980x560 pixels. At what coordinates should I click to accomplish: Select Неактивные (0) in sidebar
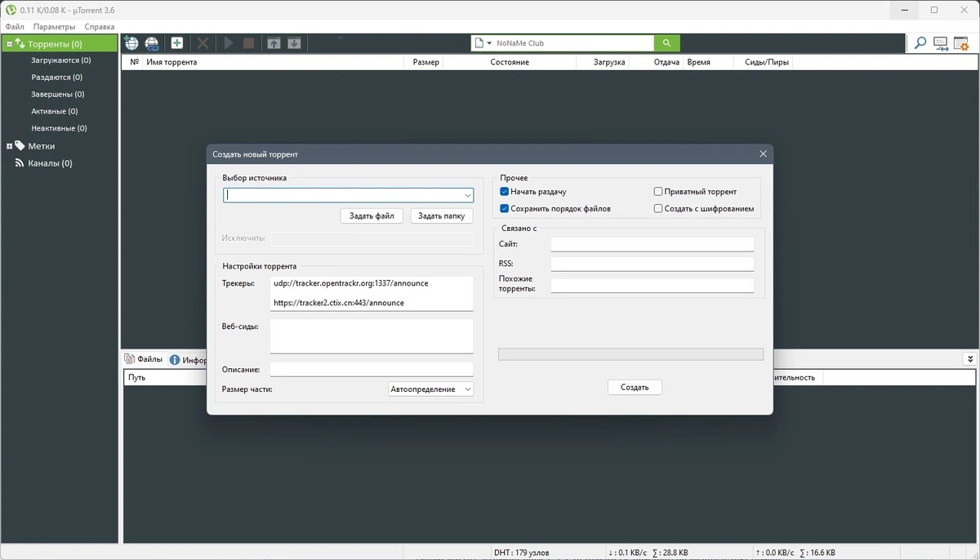click(x=59, y=128)
